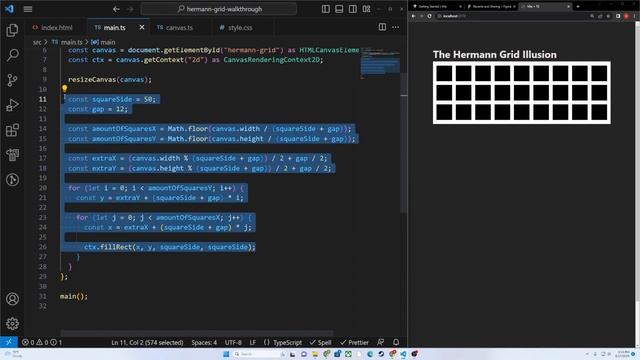Toggle the Spell checker status item
This screenshot has width=640, height=360.
point(320,342)
